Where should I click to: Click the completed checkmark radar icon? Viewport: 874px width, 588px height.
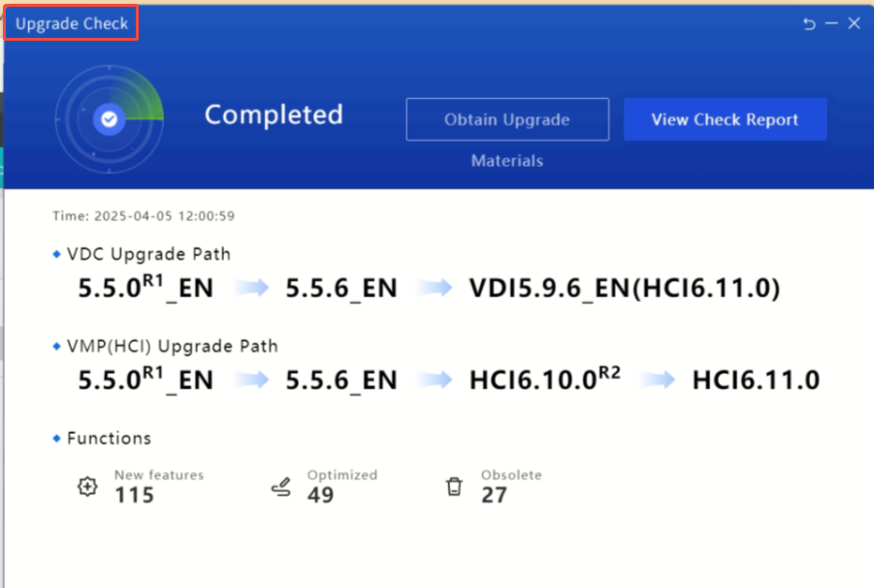coord(109,119)
